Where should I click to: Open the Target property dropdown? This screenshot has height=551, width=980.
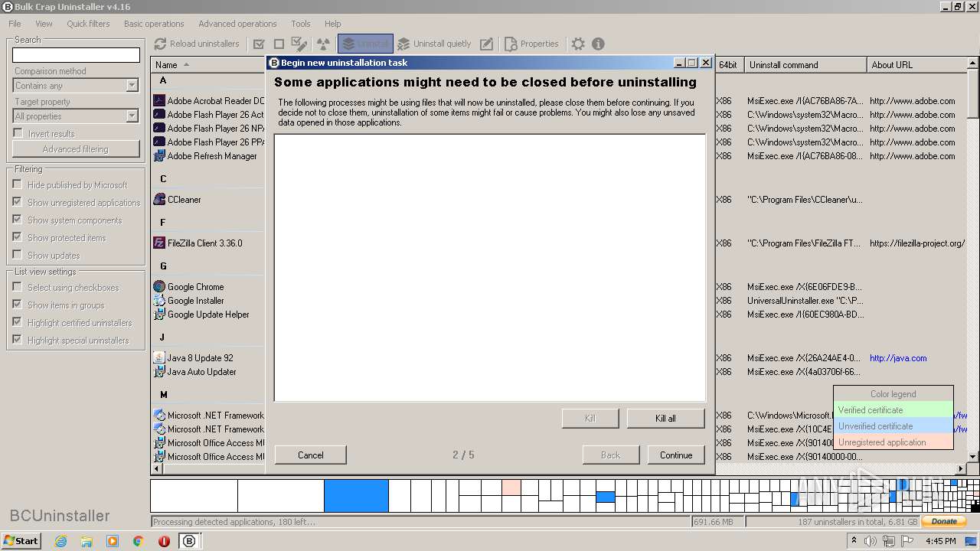coord(76,116)
